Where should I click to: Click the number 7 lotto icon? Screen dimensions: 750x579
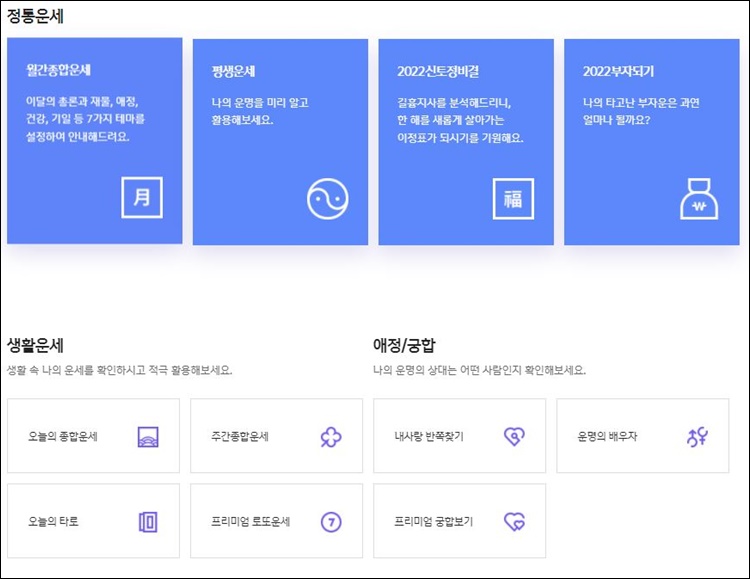tap(331, 522)
